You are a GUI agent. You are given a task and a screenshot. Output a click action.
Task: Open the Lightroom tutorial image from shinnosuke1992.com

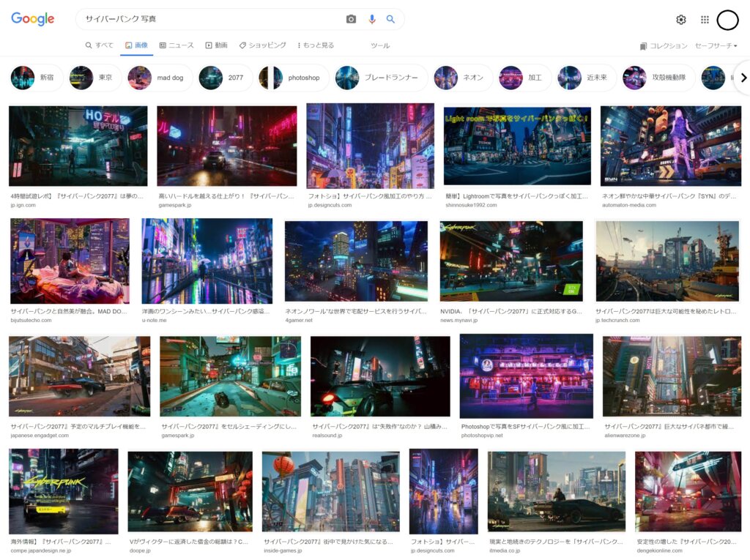point(517,146)
